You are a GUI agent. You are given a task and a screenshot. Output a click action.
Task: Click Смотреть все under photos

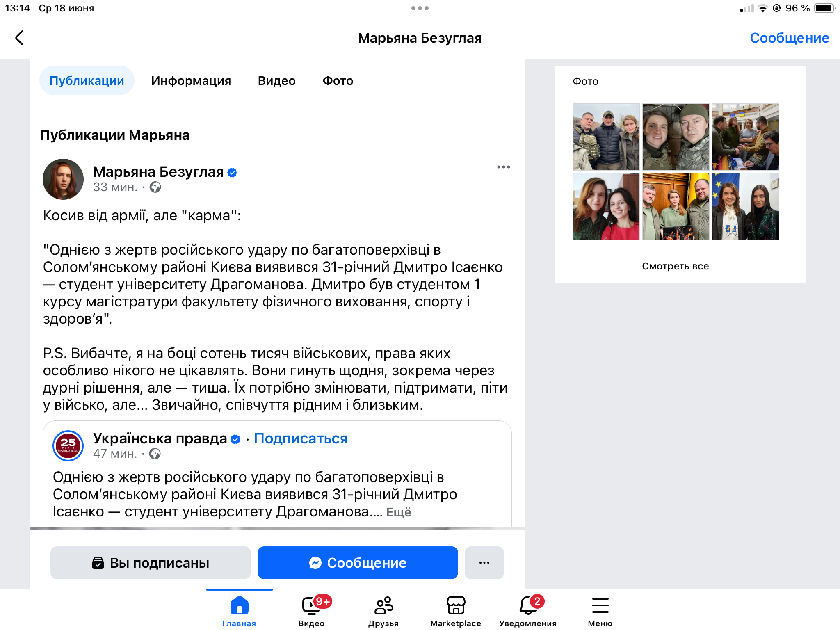pos(676,266)
